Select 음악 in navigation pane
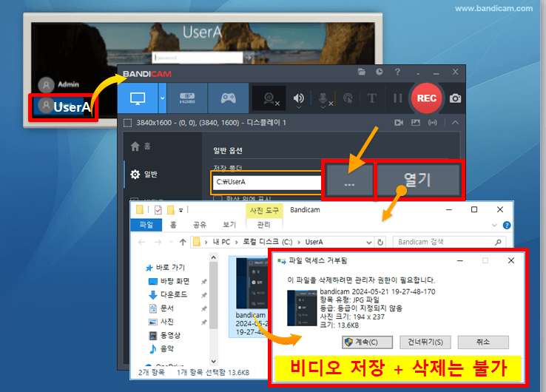This screenshot has width=546, height=392. click(x=161, y=349)
